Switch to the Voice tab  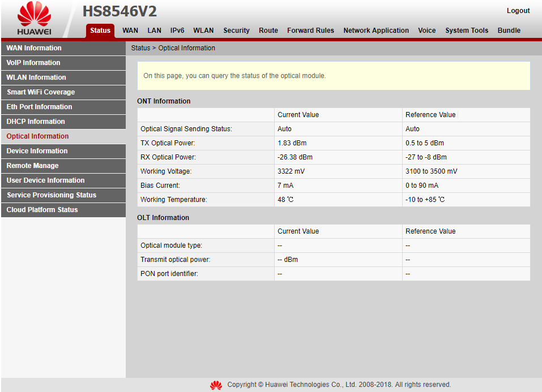[x=426, y=31]
